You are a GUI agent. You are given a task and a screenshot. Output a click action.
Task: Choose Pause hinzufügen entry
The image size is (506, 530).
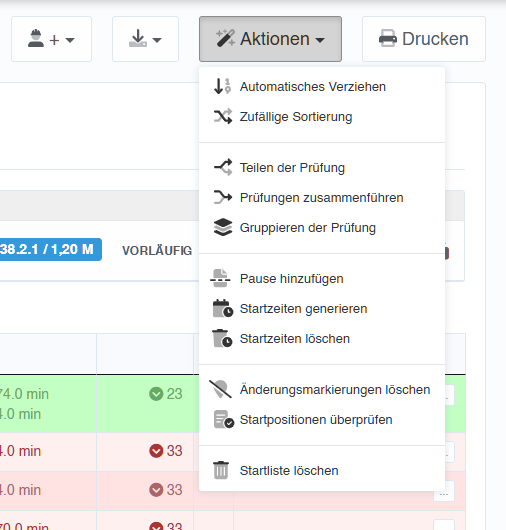point(322,279)
